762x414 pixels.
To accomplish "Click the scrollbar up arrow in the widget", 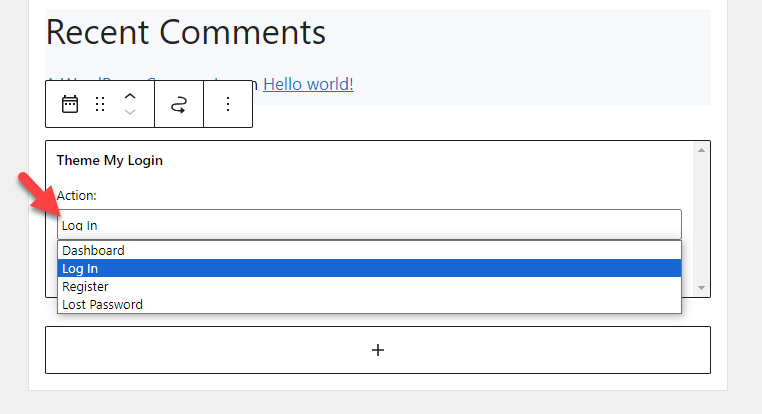I will click(701, 150).
